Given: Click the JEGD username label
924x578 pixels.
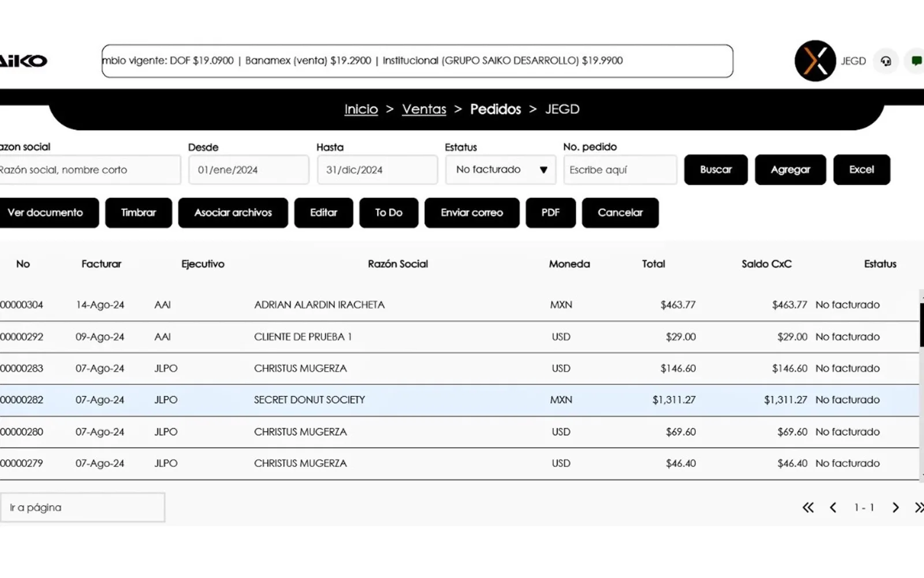Looking at the screenshot, I should coord(853,61).
